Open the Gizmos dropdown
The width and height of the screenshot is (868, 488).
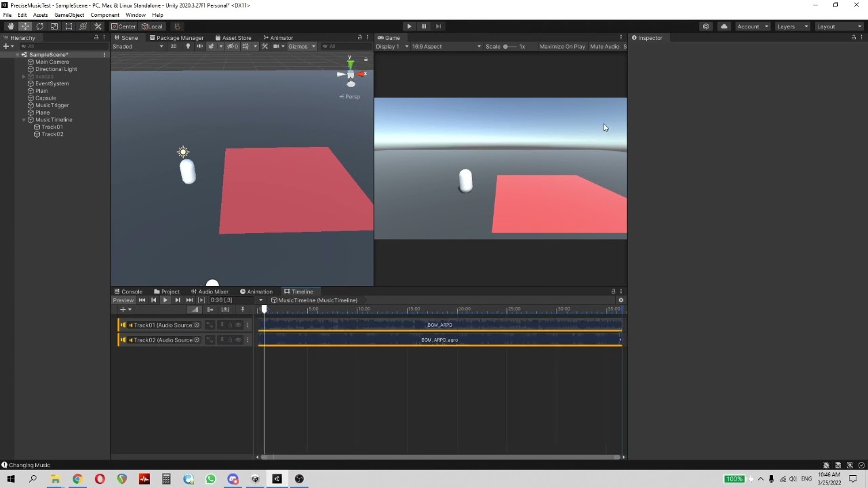pos(302,47)
